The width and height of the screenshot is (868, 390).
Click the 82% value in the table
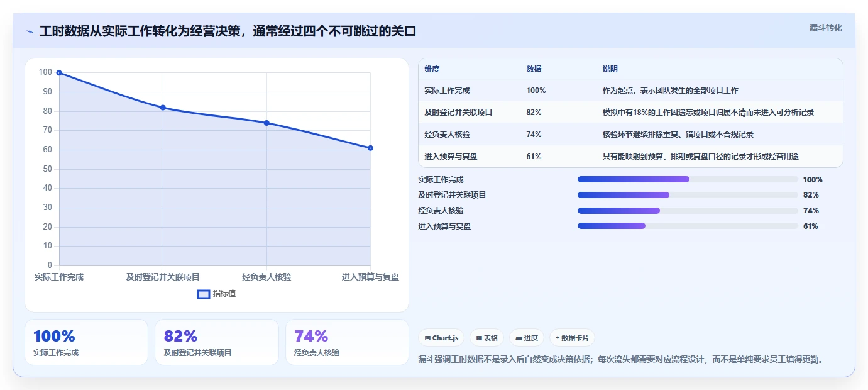point(534,113)
